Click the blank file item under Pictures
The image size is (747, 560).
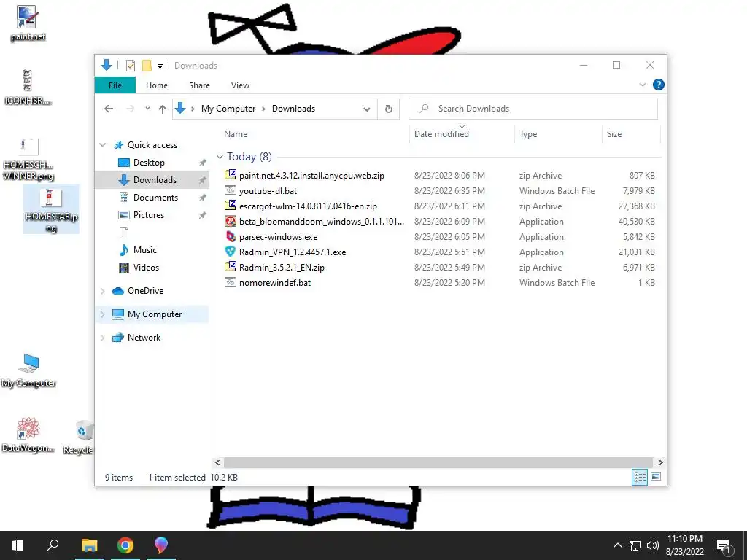pyautogui.click(x=124, y=233)
